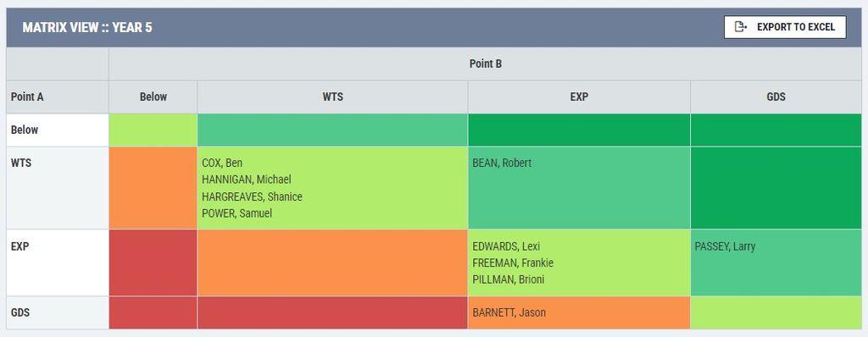Click the red EXP-to-Below matrix cell
Image resolution: width=868 pixels, height=337 pixels.
coord(153,262)
